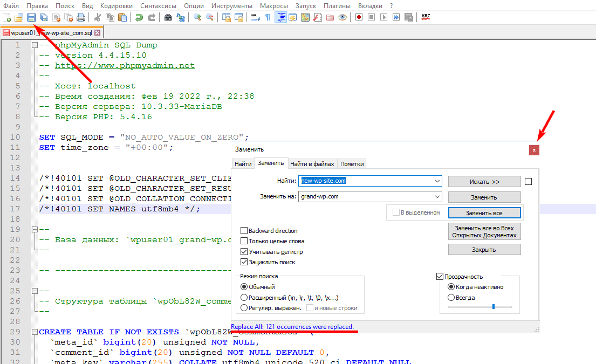Viewport: 596px width, 364px height.
Task: Enable the Backward direction checkbox
Action: tap(245, 231)
